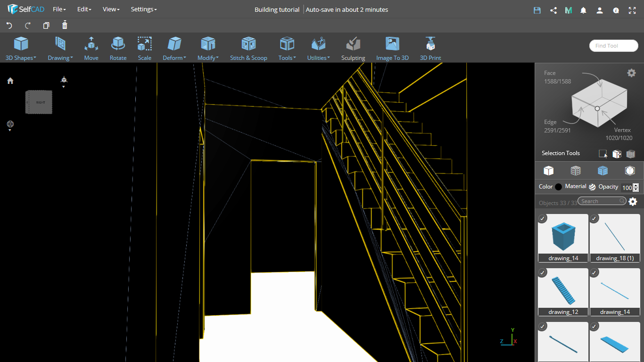644x362 pixels.
Task: Click the Undo arrow icon
Action: pos(9,25)
